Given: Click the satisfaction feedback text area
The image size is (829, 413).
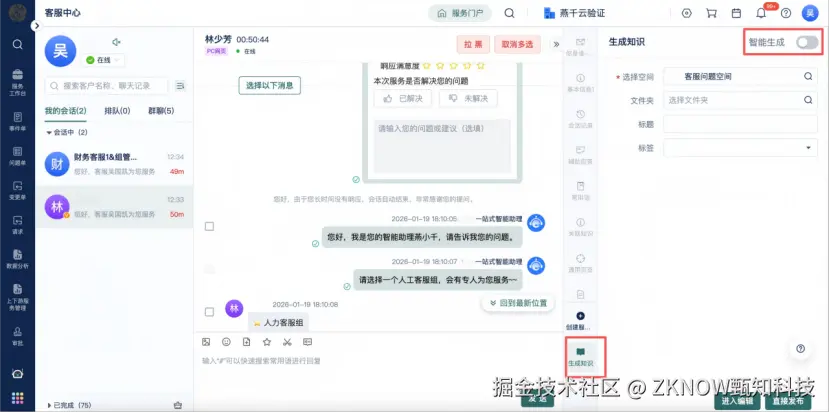Looking at the screenshot, I should [x=443, y=146].
